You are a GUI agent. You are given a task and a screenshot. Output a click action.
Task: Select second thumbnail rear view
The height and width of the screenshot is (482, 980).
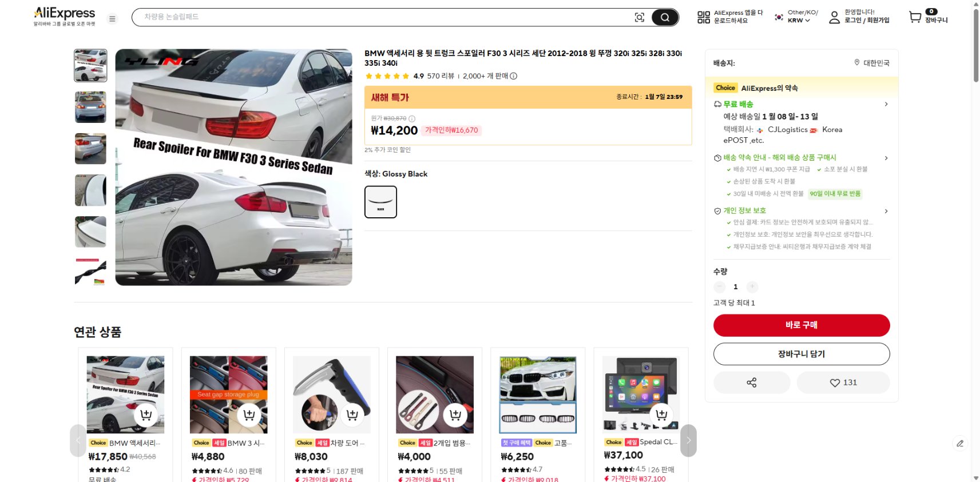coord(90,107)
